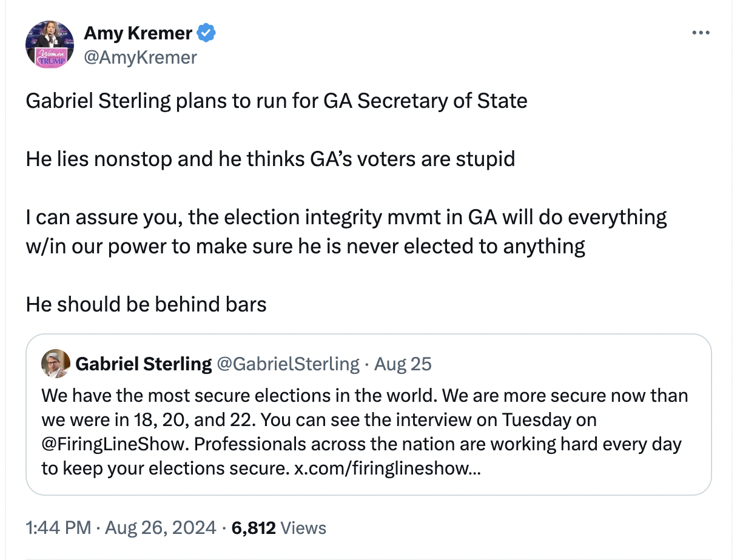Open the three-dot more options menu
Viewport: 740px width, 560px height.
click(x=700, y=33)
